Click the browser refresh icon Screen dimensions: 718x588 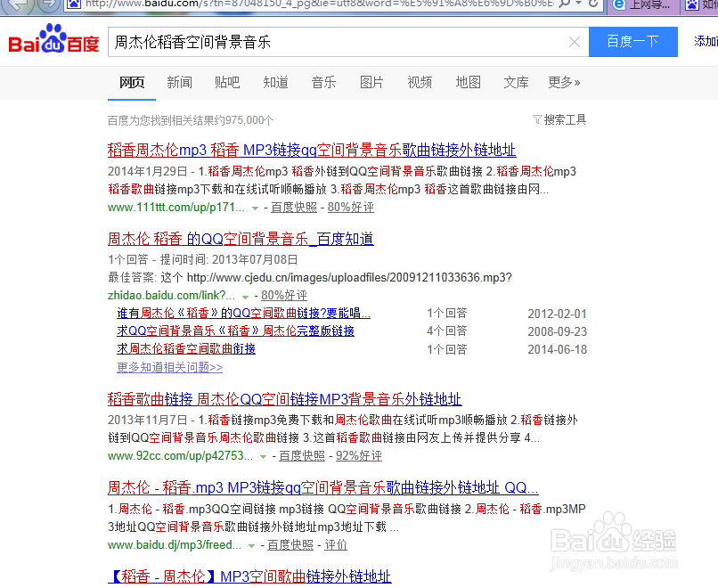click(593, 4)
